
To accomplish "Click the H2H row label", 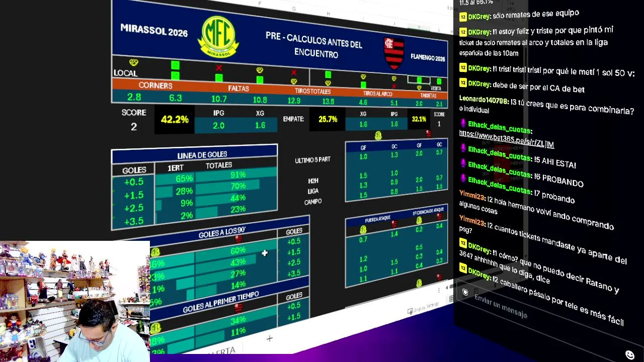I will pyautogui.click(x=313, y=181).
